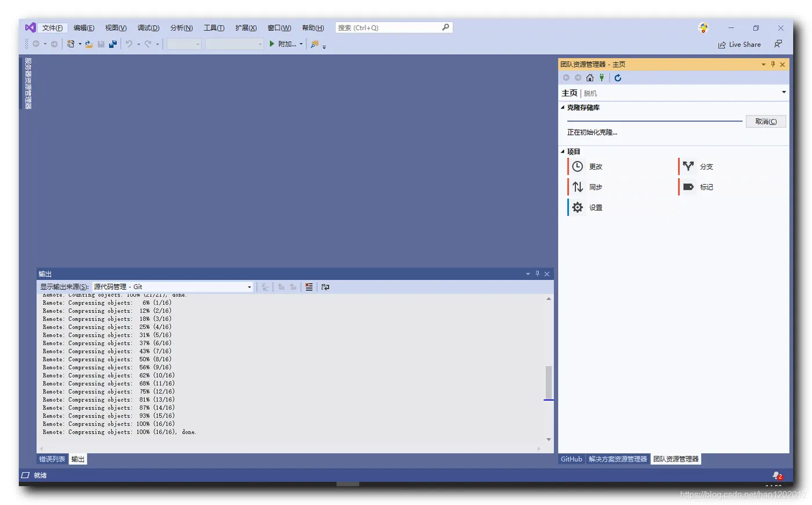The height and width of the screenshot is (505, 812).
Task: Click the clone progress bar
Action: click(x=655, y=121)
